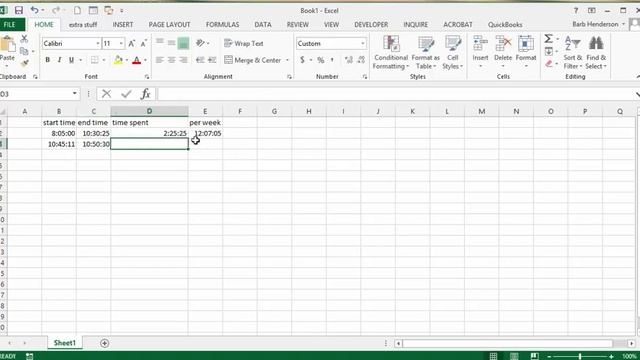Apply the red Font Color

[137, 60]
